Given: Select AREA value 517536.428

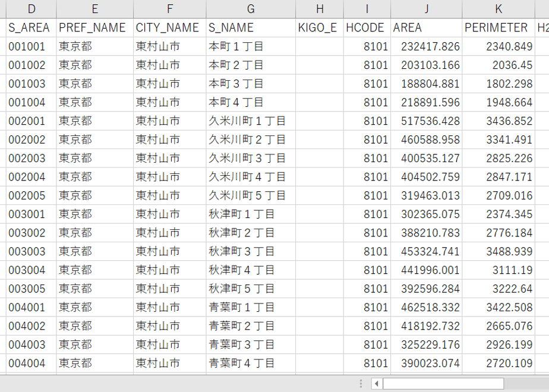Looking at the screenshot, I should pos(427,121).
